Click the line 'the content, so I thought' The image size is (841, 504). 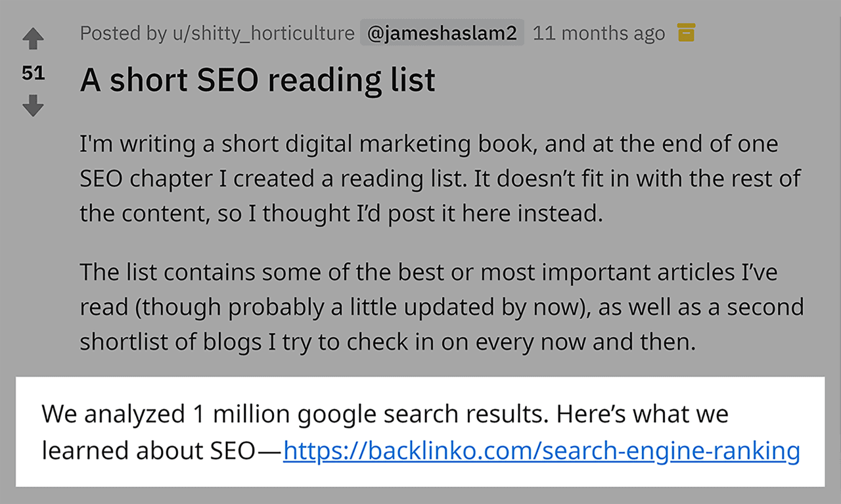(x=341, y=213)
